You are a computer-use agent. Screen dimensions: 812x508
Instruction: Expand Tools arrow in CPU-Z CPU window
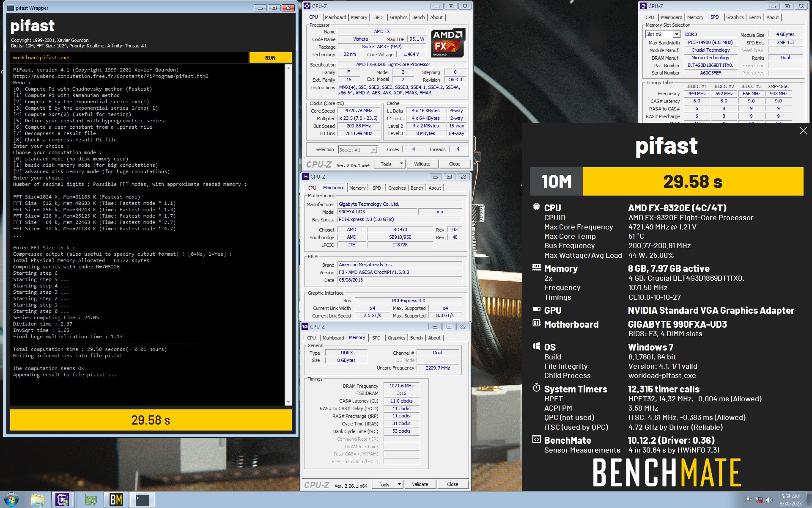[x=401, y=164]
